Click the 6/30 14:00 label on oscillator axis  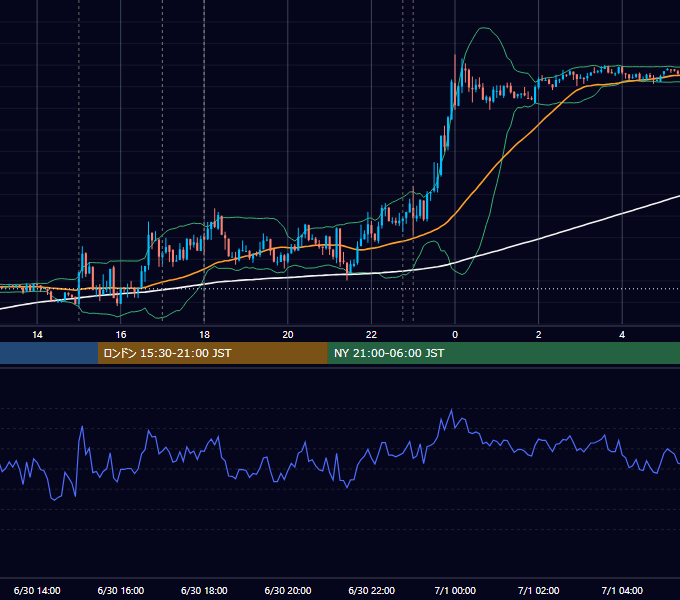pos(37,590)
